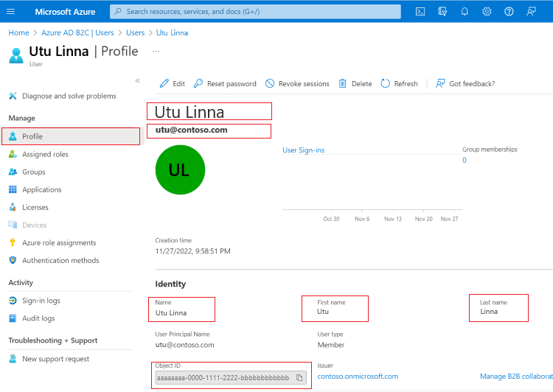This screenshot has width=553, height=392.
Task: Click the help question mark icon
Action: coord(509,11)
